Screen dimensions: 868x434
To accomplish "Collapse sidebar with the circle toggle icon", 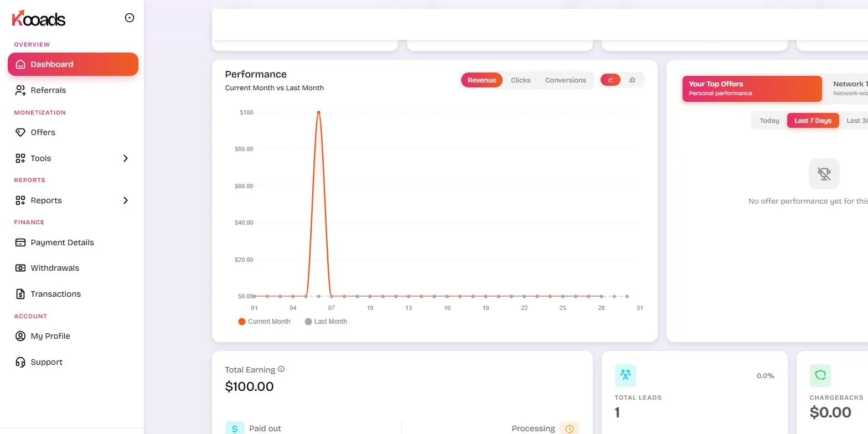I will pyautogui.click(x=130, y=18).
